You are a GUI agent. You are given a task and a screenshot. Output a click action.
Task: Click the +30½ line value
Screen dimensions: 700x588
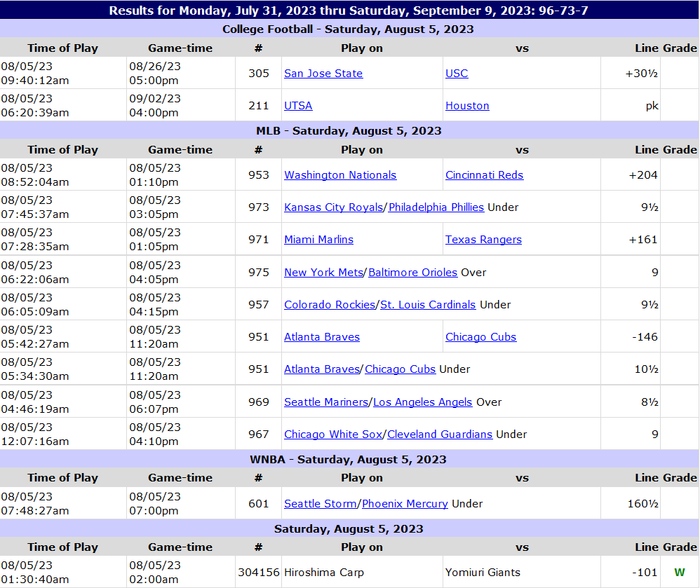tap(642, 73)
